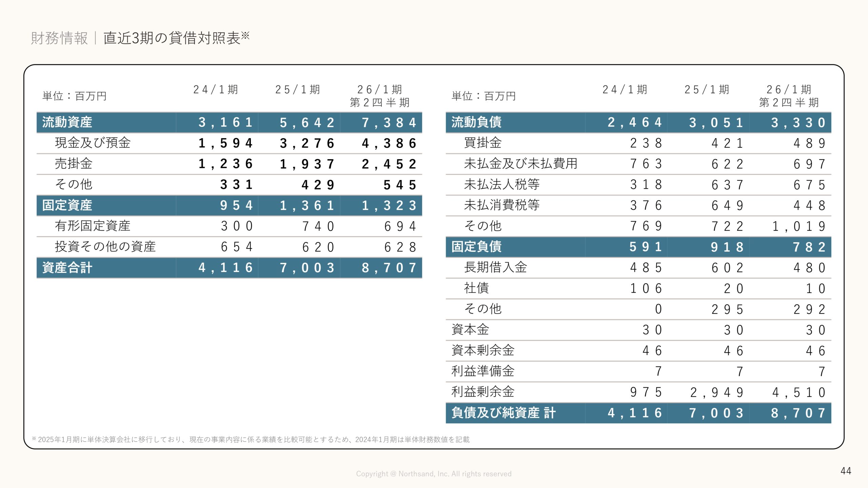Click the 流動資産 header row label
Image resolution: width=868 pixels, height=488 pixels.
point(67,122)
